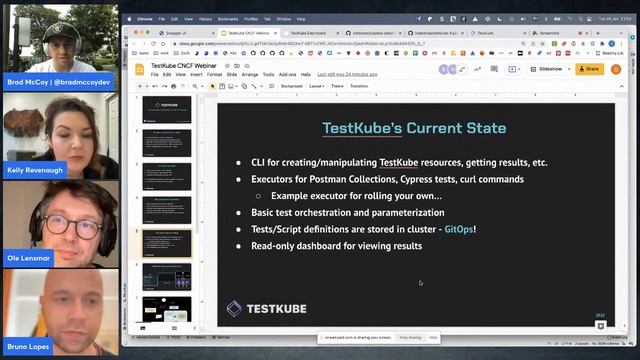
Task: Switch to the Swagger UI browser tab
Action: 186,33
